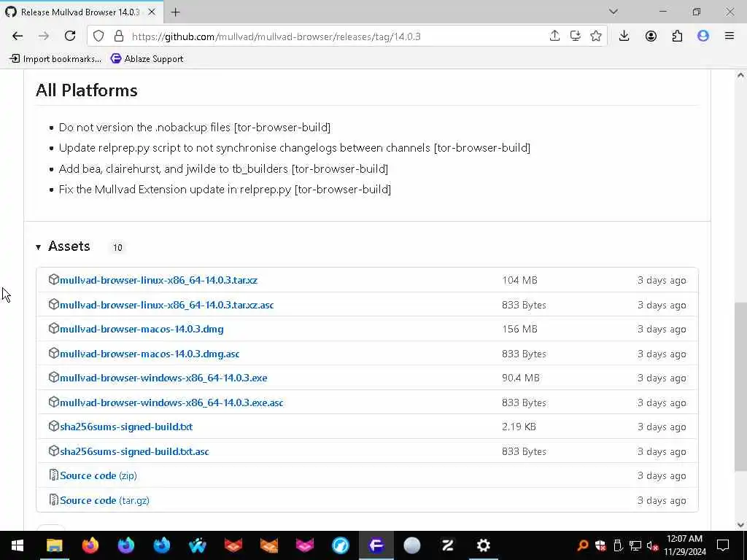Click the Assets count badge '10'
The image size is (747, 560).
(x=117, y=248)
